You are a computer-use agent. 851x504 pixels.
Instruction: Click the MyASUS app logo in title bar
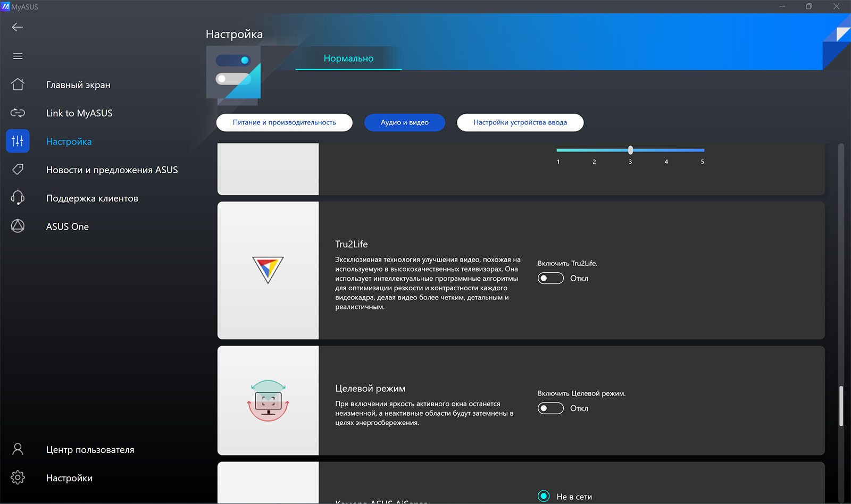6,7
